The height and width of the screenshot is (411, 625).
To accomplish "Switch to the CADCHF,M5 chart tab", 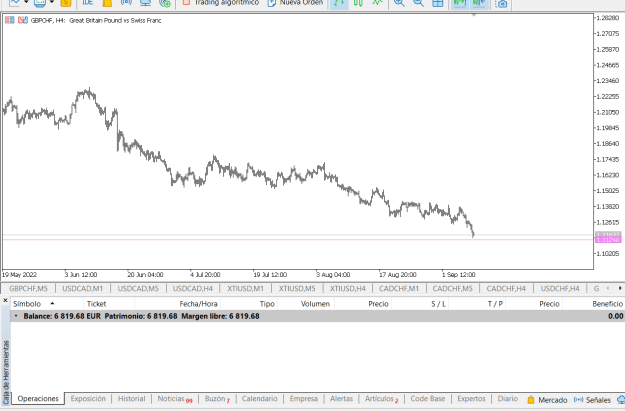I will point(452,288).
